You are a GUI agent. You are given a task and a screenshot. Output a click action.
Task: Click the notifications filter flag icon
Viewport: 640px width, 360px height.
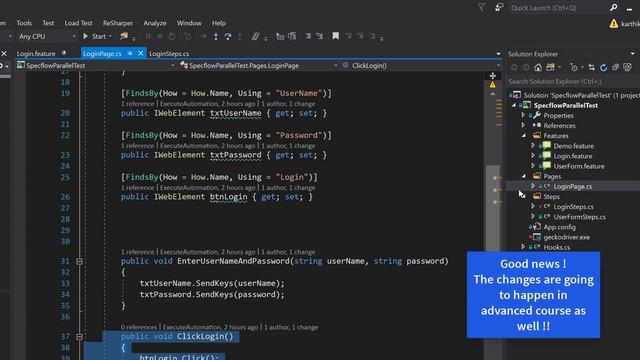coord(482,7)
